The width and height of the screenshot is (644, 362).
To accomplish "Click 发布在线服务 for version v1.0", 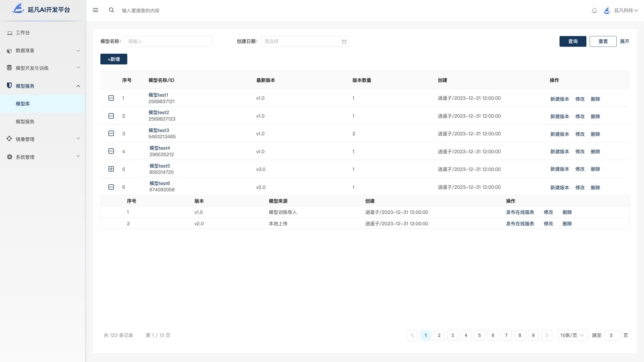I will click(x=520, y=212).
